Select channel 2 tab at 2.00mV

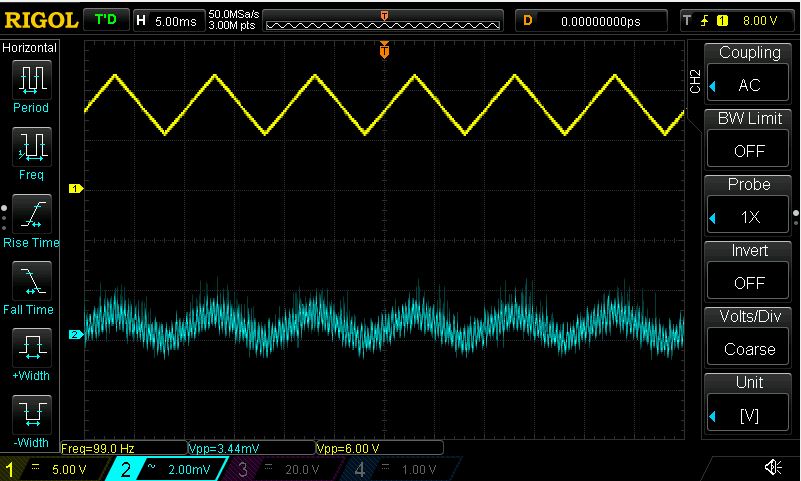166,469
